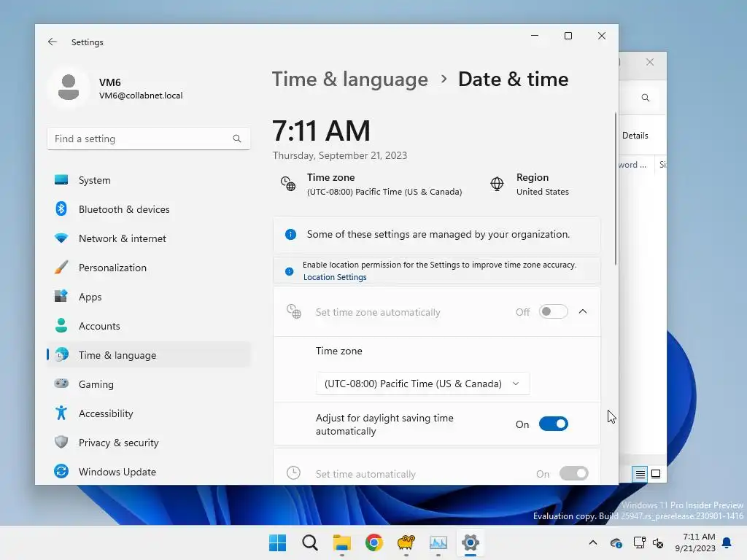Screen dimensions: 747x560
Task: Click the Find a setting search box
Action: [x=149, y=139]
